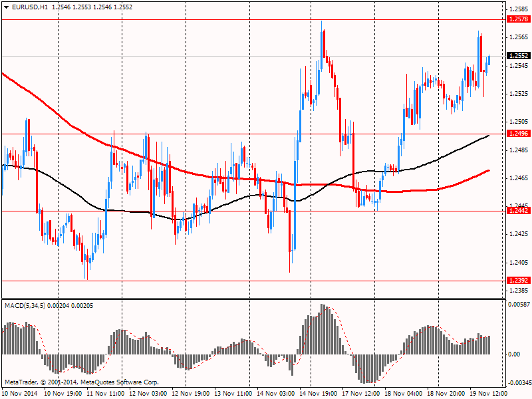Select the 1.2578 red price level label
The image size is (532, 399).
519,19
